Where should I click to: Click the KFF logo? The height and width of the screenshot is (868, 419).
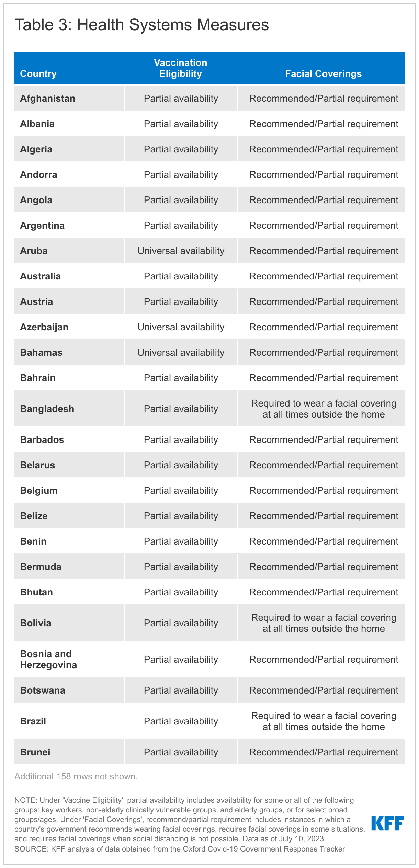387,823
